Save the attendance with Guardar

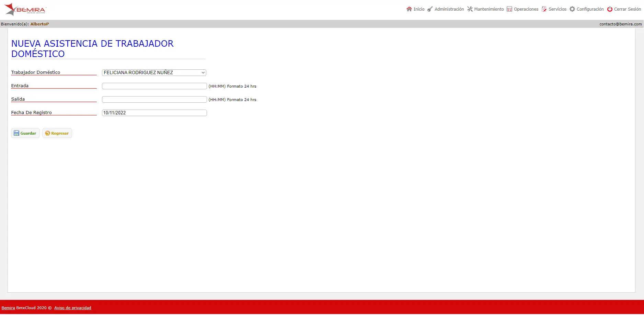25,133
